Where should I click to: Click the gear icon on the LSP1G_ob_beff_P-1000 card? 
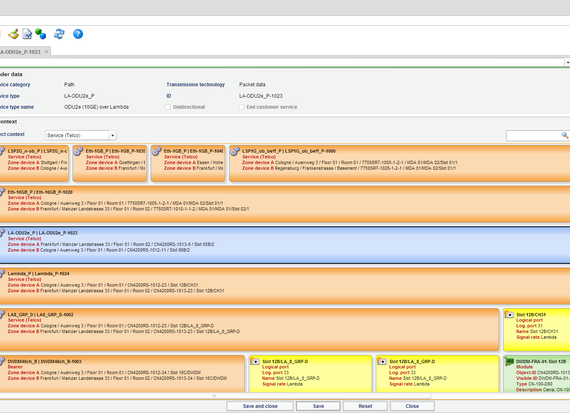coord(235,151)
